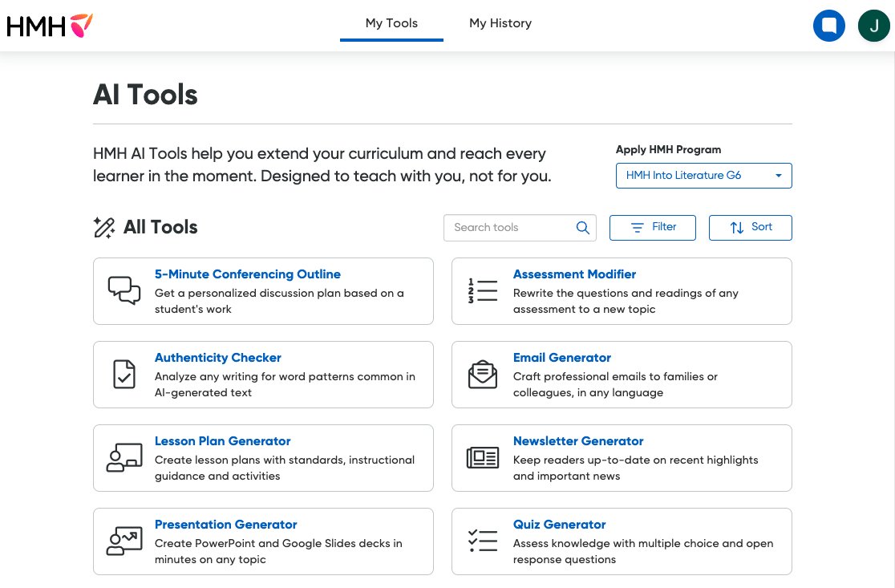Click 'Assess knowledge with multiple choice' description

643,551
